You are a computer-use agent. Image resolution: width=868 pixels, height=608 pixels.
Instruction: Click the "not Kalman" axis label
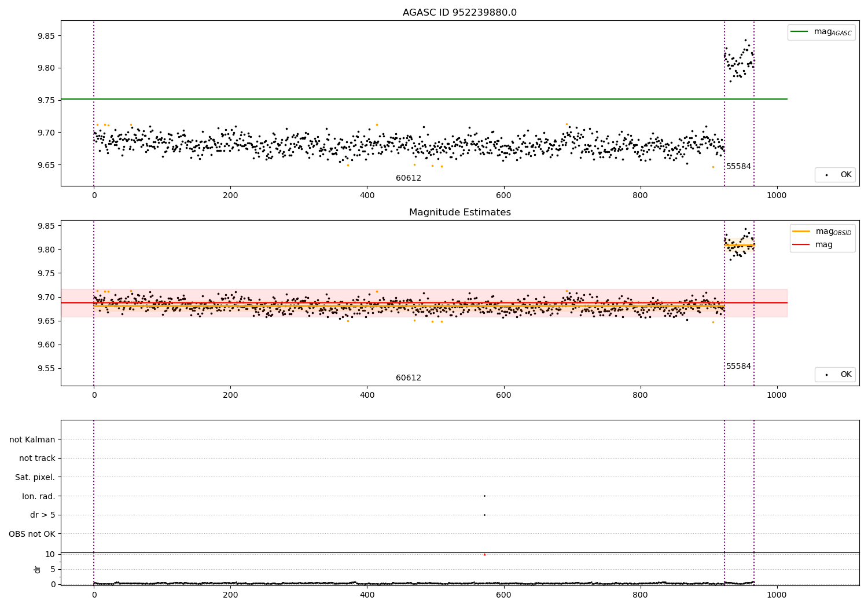(32, 439)
